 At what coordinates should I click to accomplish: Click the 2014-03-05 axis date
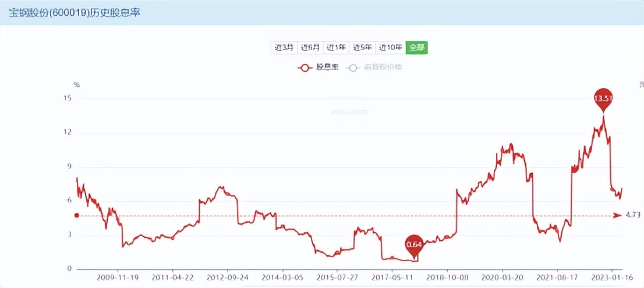click(282, 278)
